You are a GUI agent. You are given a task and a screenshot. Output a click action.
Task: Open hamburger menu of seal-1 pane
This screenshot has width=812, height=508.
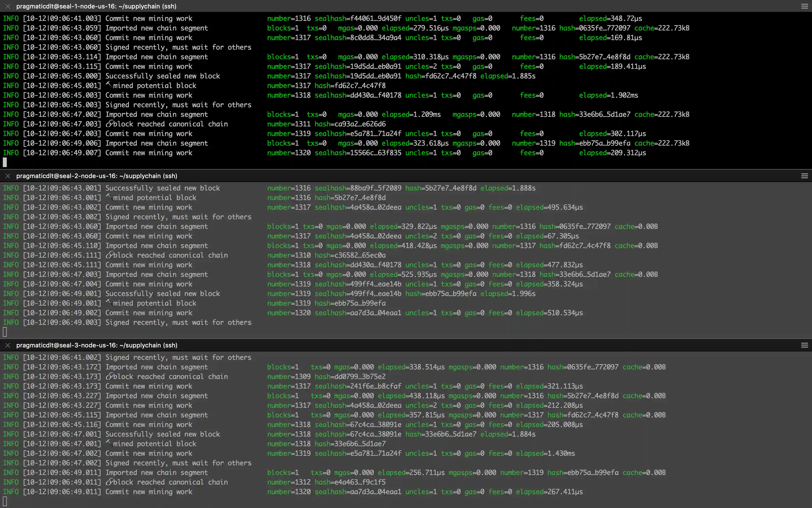(x=804, y=6)
